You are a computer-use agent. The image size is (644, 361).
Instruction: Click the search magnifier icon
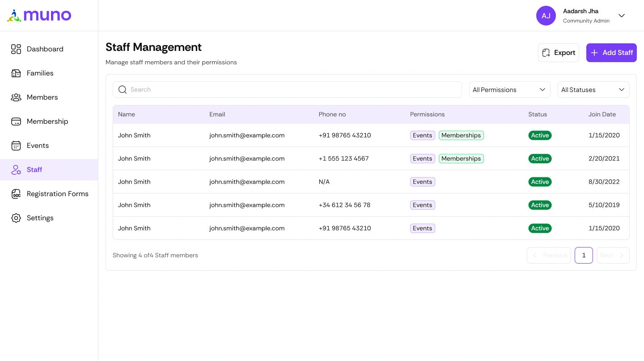123,90
